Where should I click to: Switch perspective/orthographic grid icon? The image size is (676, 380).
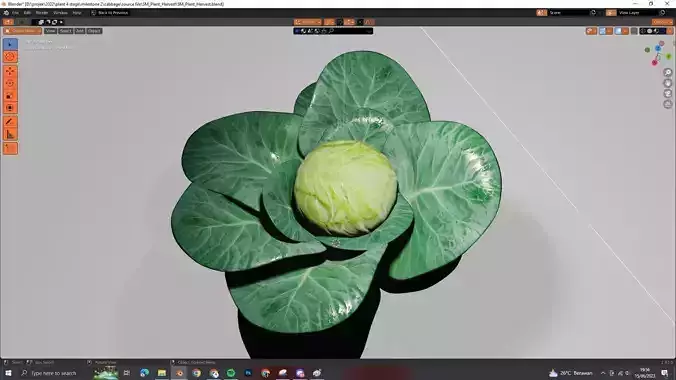tap(667, 104)
